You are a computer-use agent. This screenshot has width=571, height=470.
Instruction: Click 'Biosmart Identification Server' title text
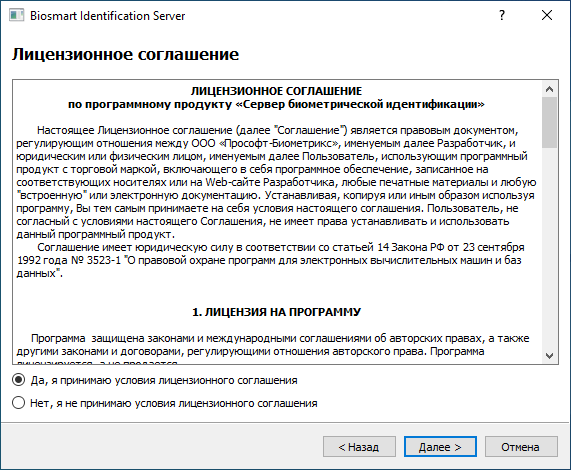107,16
